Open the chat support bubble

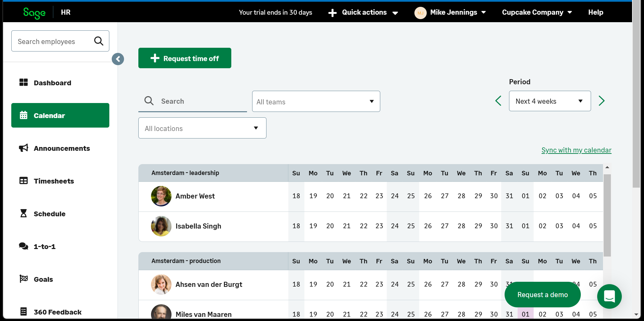point(609,296)
